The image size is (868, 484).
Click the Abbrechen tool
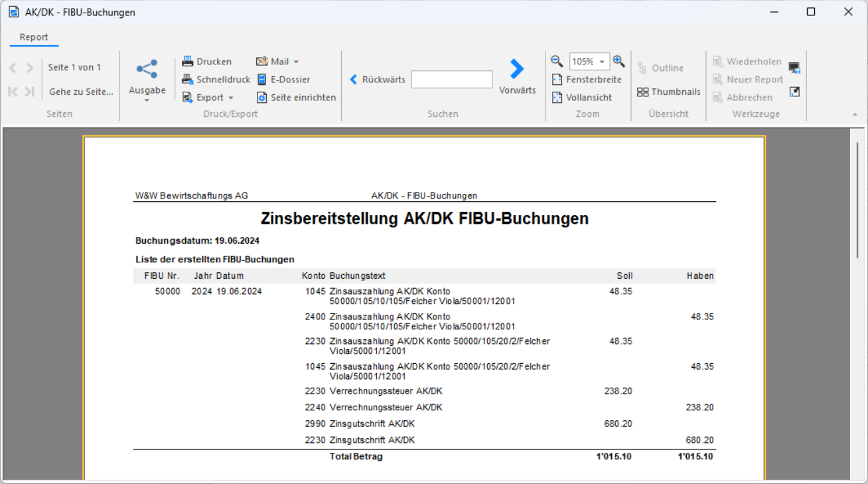point(743,97)
